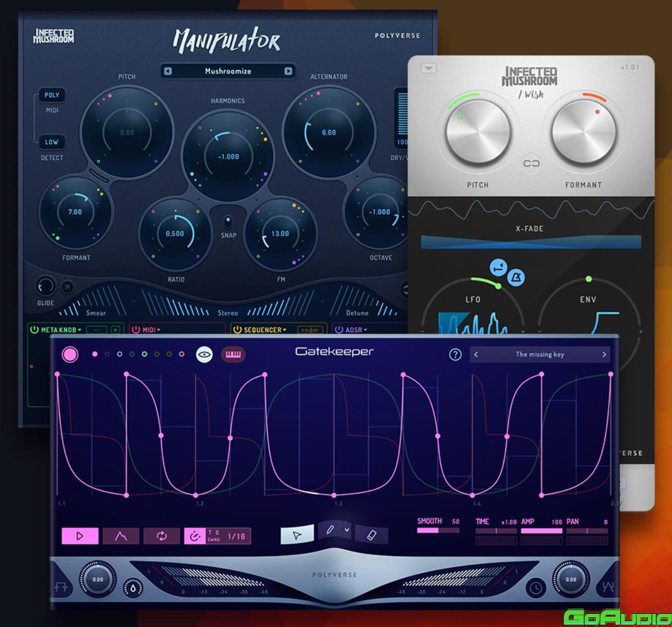Image resolution: width=672 pixels, height=627 pixels.
Task: Go to previous Gatekeeper preset
Action: tap(476, 354)
